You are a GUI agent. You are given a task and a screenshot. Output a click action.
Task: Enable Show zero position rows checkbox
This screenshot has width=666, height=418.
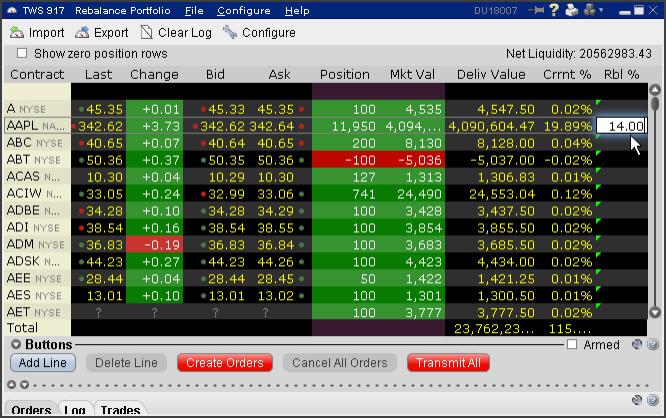coord(20,53)
